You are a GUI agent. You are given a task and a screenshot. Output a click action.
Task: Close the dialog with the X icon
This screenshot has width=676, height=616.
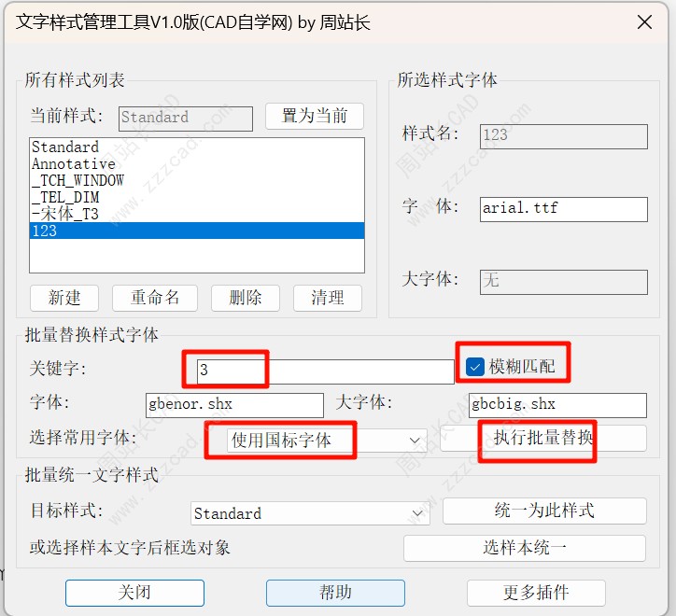click(x=642, y=22)
